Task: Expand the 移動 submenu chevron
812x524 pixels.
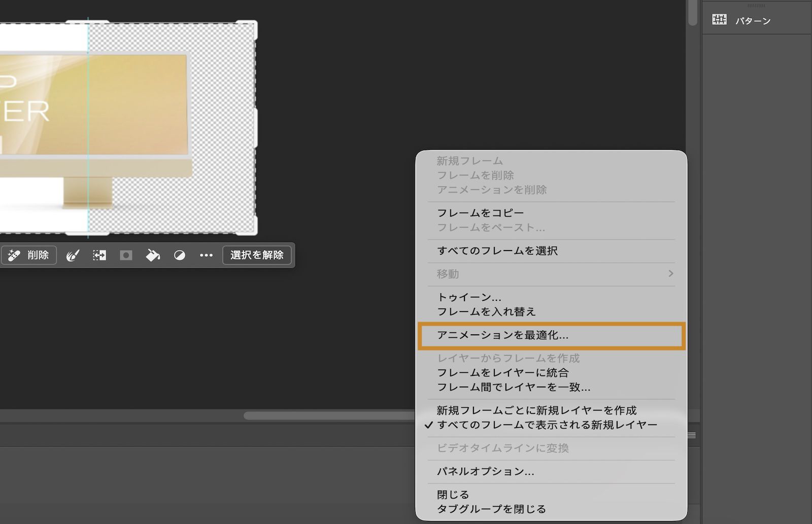Action: (671, 273)
